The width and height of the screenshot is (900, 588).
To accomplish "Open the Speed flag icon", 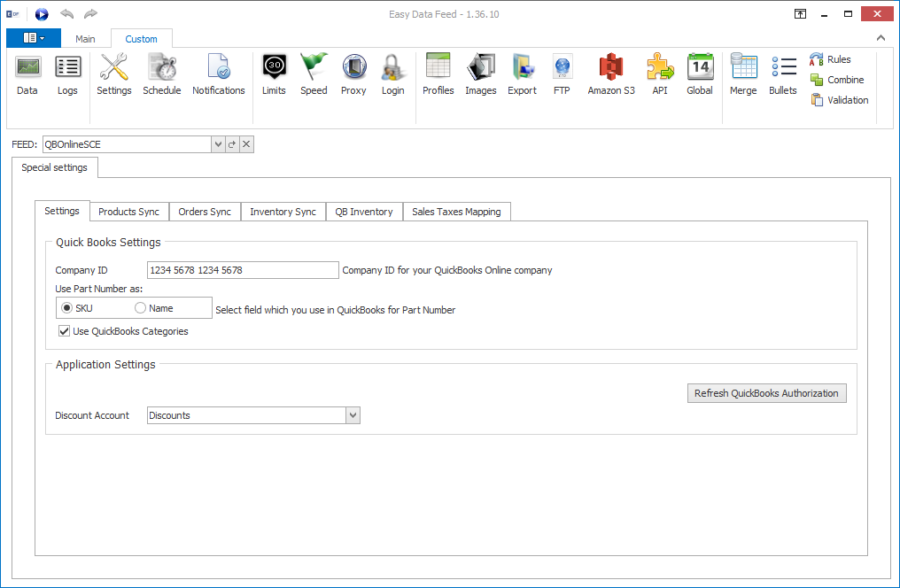I will (314, 74).
